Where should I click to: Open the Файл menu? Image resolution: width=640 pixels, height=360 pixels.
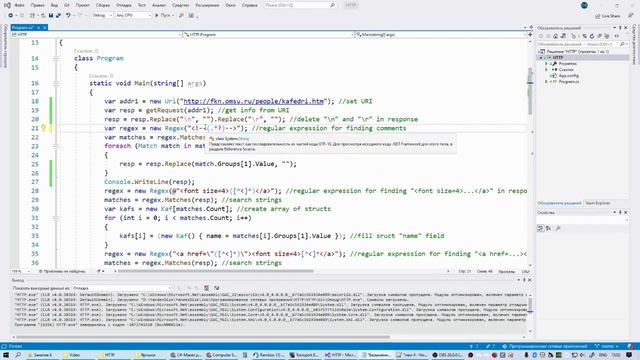pyautogui.click(x=19, y=5)
